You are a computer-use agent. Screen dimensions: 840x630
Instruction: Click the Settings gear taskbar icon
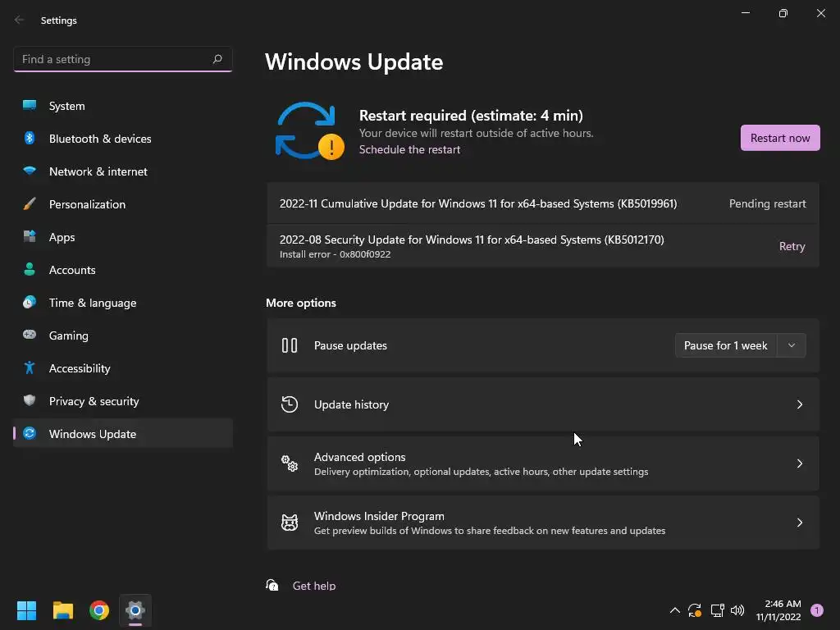[x=135, y=610]
